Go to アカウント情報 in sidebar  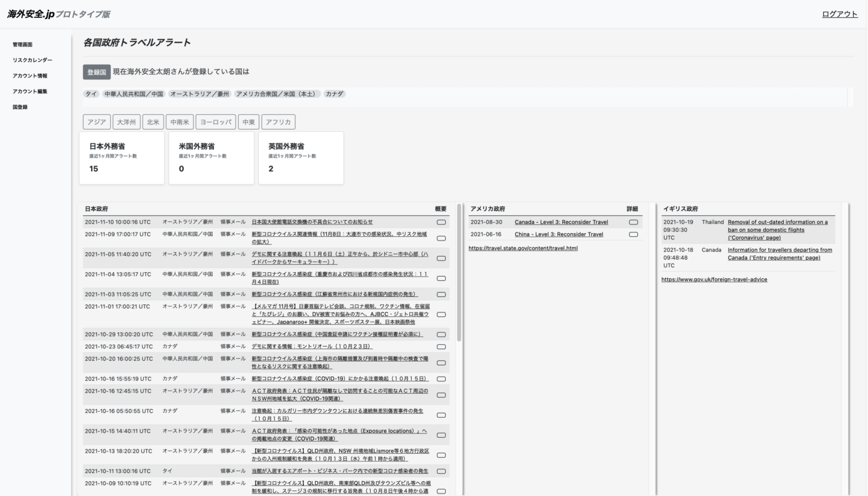point(30,76)
